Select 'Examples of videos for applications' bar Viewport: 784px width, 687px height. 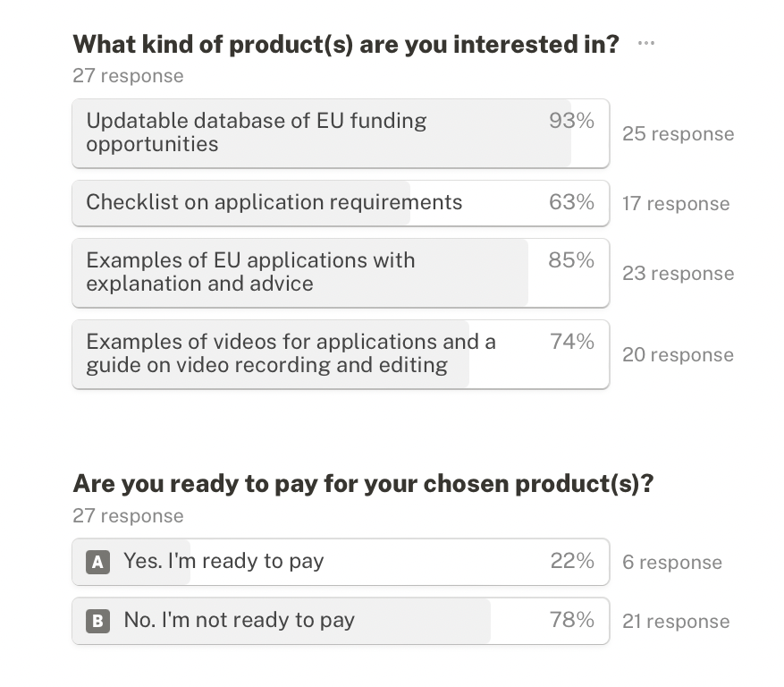(341, 354)
